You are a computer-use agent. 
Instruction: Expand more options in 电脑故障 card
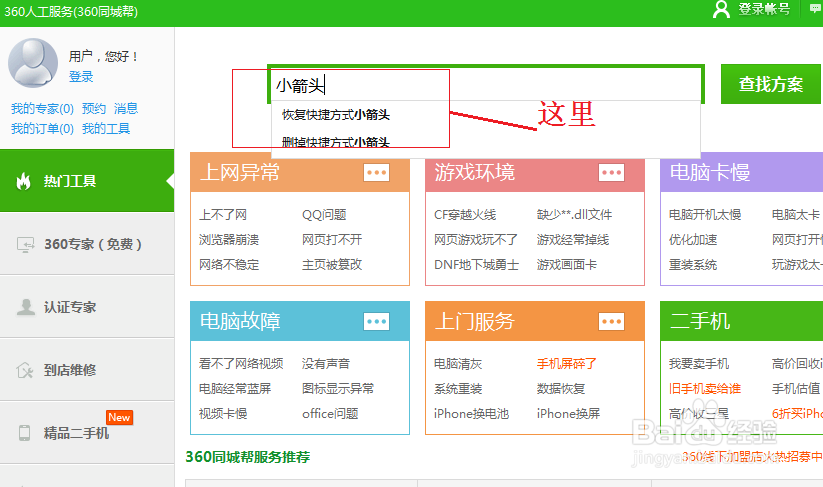(x=376, y=321)
